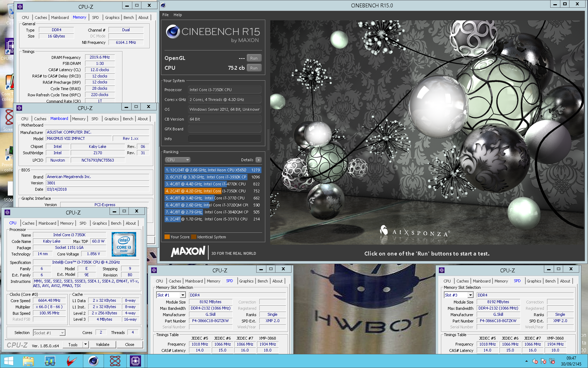588x368 pixels.
Task: Show hidden system tray icons
Action: (x=526, y=361)
